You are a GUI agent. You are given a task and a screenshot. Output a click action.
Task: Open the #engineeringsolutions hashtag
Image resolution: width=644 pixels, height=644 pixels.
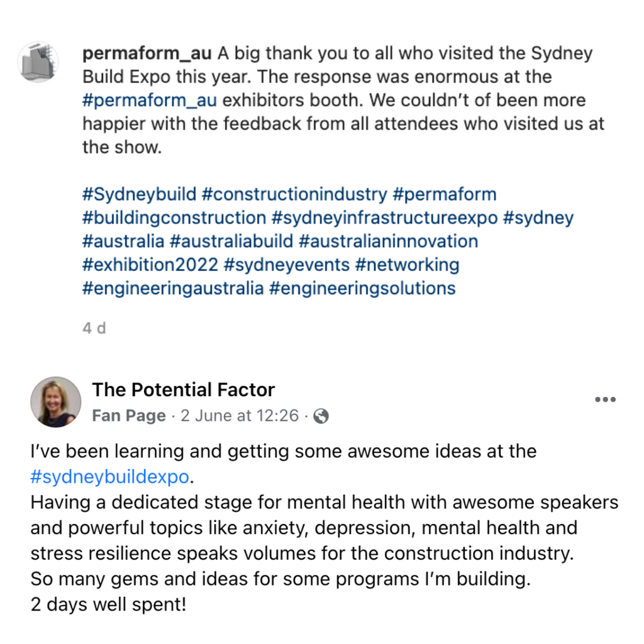tap(362, 288)
